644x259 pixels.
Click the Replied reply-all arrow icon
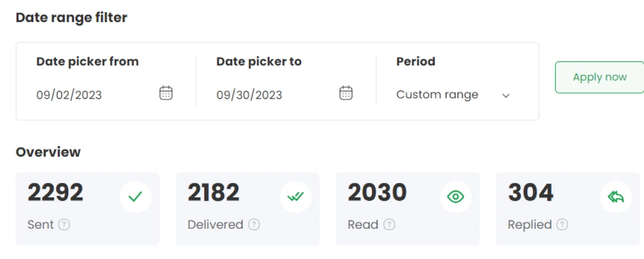click(x=616, y=197)
